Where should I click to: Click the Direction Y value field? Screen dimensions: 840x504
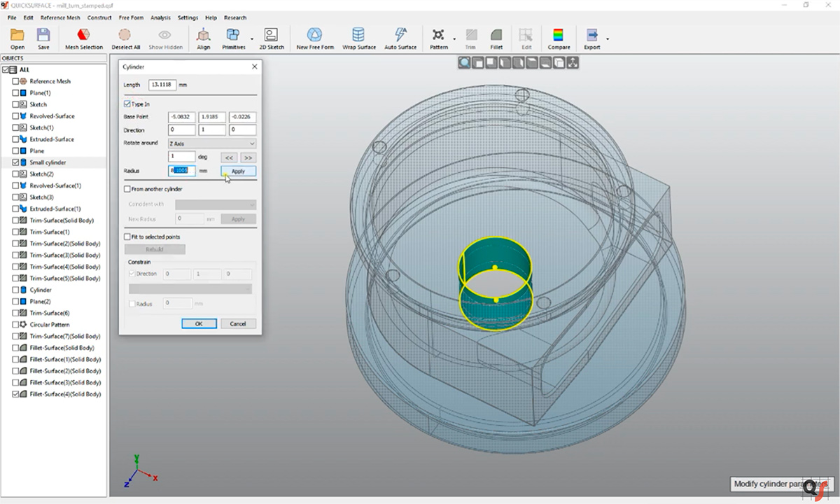212,130
